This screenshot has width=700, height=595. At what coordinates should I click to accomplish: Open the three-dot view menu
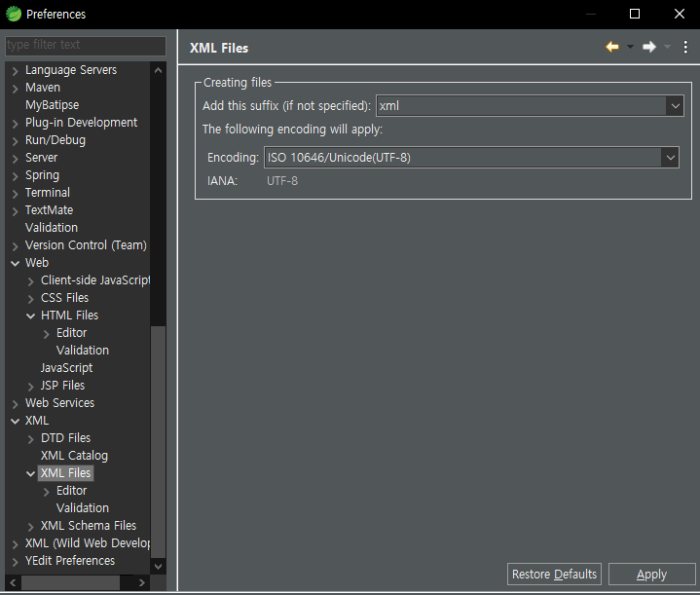tap(685, 47)
